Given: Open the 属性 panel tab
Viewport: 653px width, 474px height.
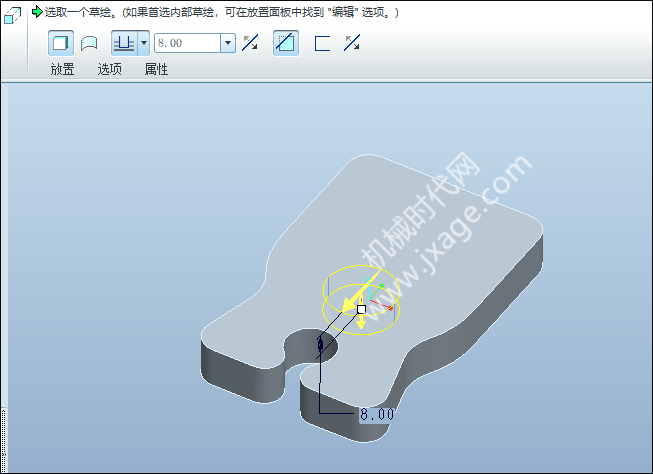Looking at the screenshot, I should pos(156,69).
